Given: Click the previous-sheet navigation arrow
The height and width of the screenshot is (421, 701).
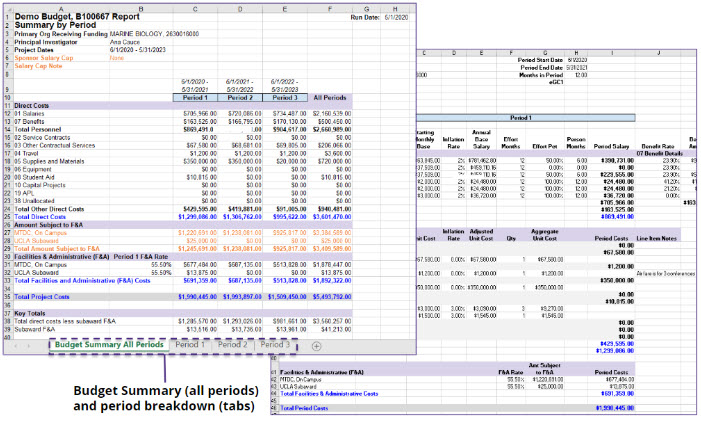Looking at the screenshot, I should [x=16, y=346].
